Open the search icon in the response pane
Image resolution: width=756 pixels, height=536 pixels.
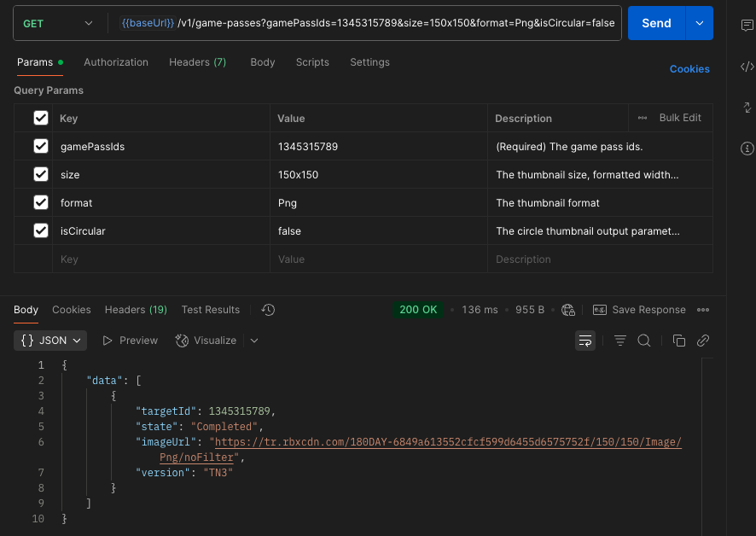[644, 340]
